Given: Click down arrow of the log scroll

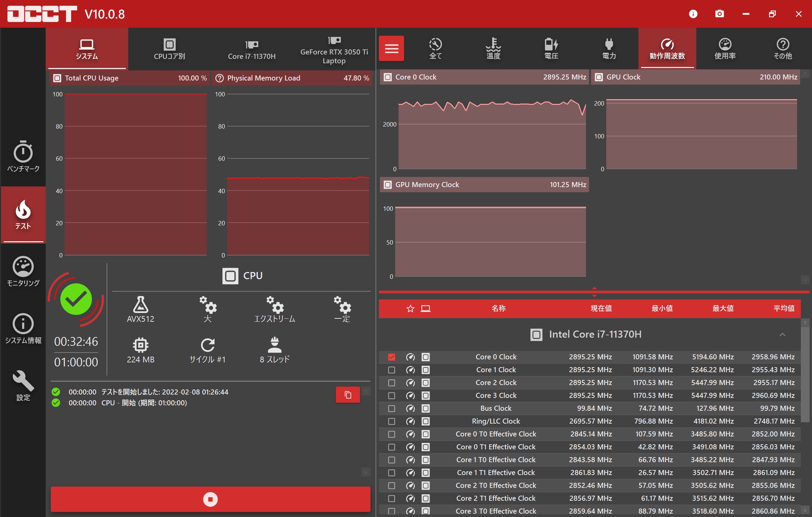Looking at the screenshot, I should (x=366, y=472).
